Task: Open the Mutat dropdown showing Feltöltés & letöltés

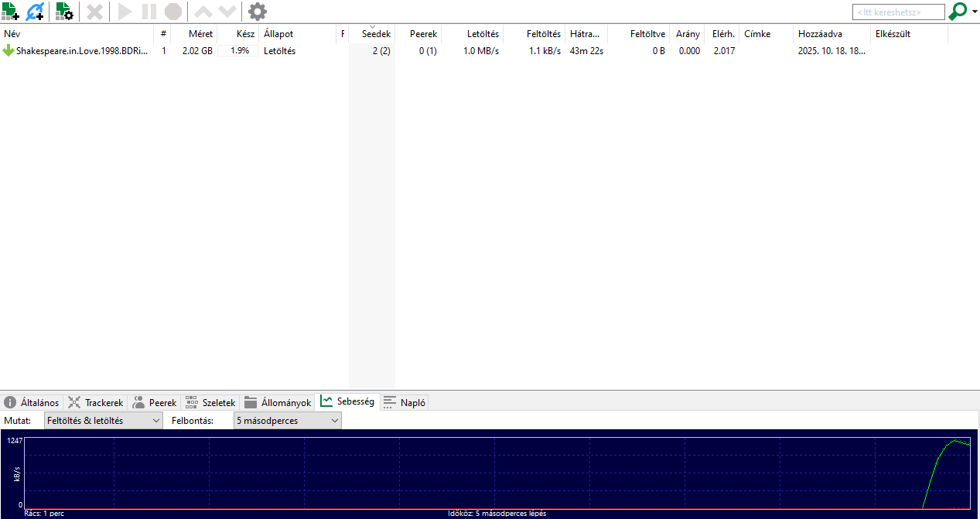Action: (x=103, y=421)
